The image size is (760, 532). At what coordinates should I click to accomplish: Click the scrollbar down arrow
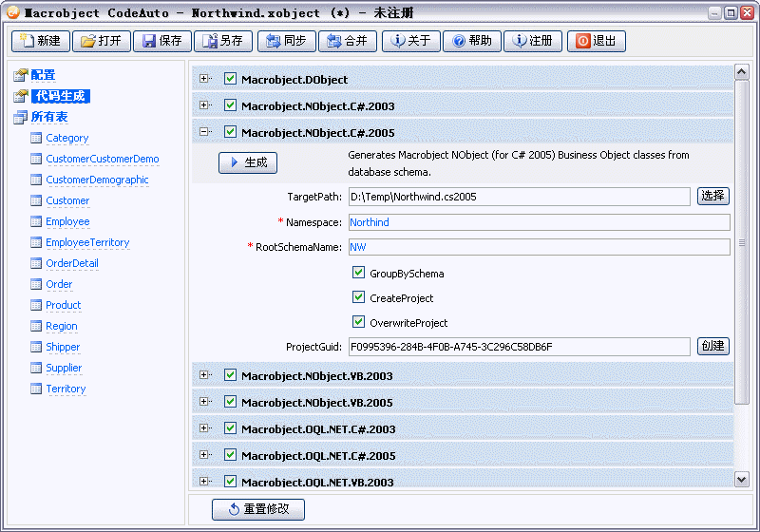(x=742, y=480)
